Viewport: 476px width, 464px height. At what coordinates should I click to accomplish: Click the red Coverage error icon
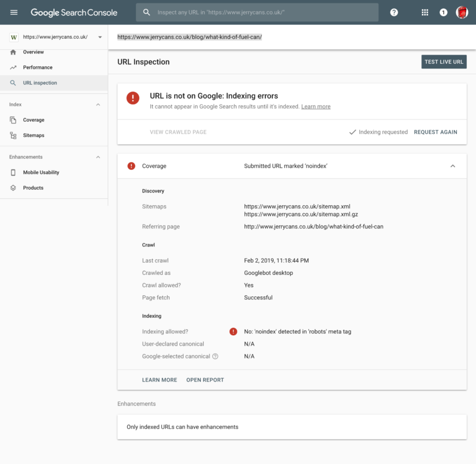(131, 166)
